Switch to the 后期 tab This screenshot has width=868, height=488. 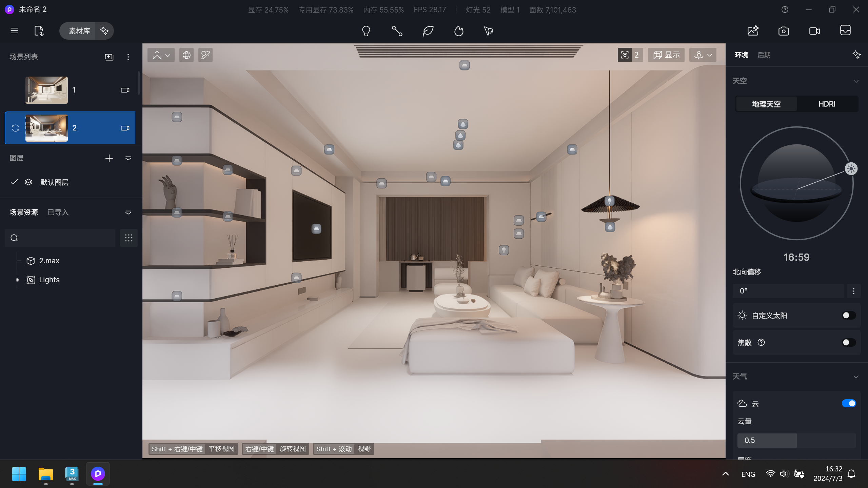point(764,55)
